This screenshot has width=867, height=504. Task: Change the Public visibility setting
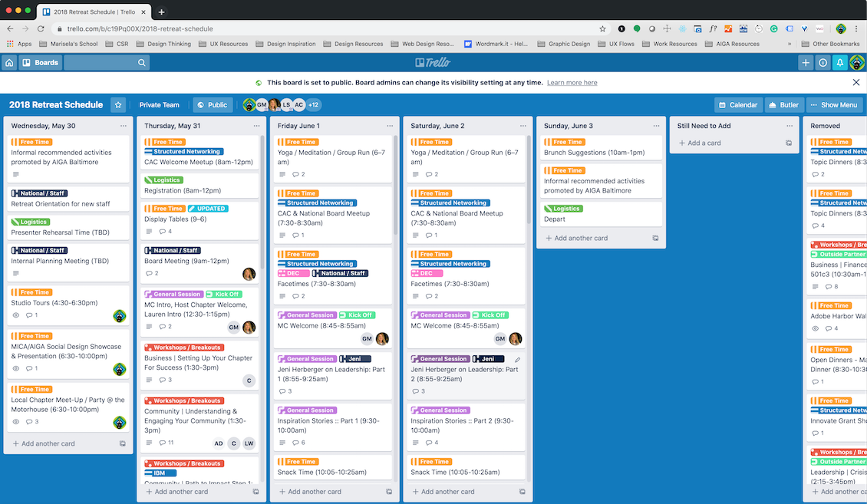(213, 105)
